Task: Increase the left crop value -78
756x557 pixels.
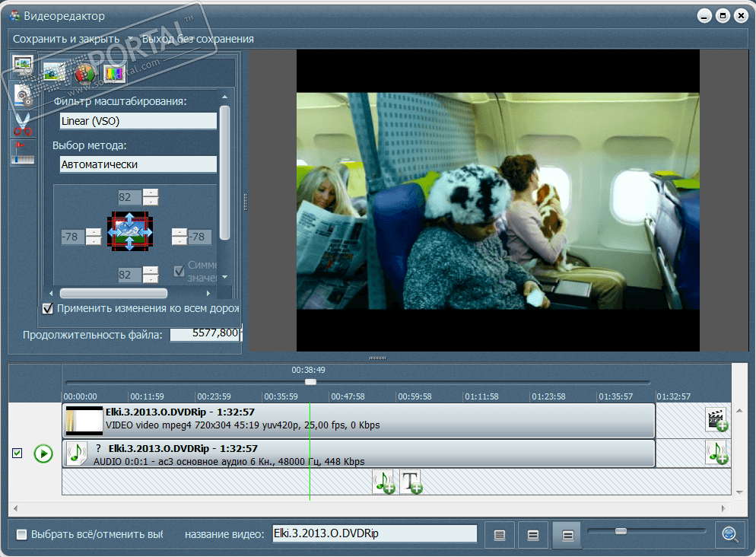Action: point(94,232)
